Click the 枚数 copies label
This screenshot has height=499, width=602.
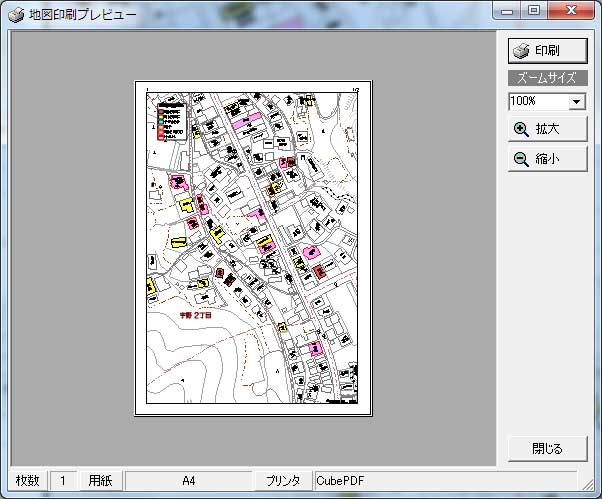pos(27,481)
